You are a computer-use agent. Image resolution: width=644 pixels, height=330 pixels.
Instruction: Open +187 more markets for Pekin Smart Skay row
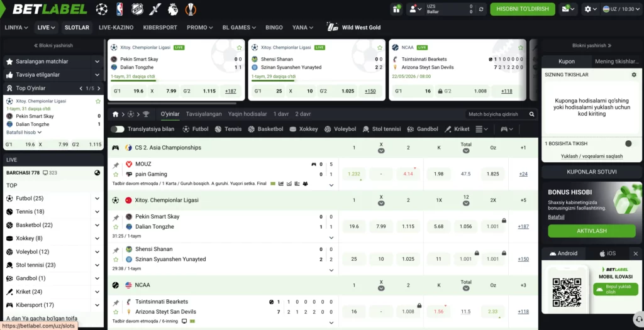(523, 226)
